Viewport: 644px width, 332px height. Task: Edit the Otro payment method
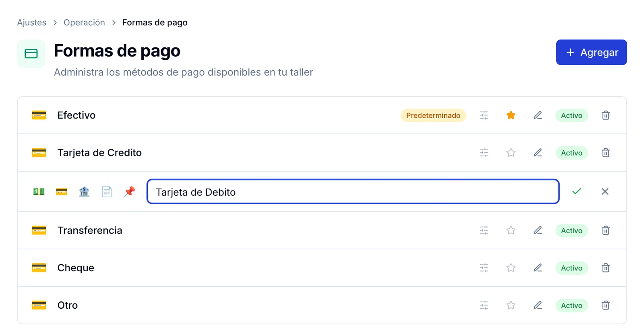538,305
